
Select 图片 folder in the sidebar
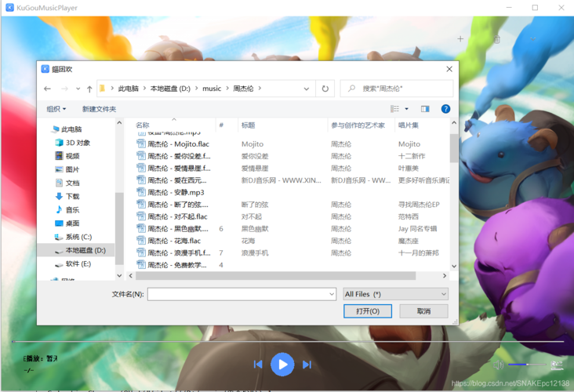pyautogui.click(x=67, y=169)
